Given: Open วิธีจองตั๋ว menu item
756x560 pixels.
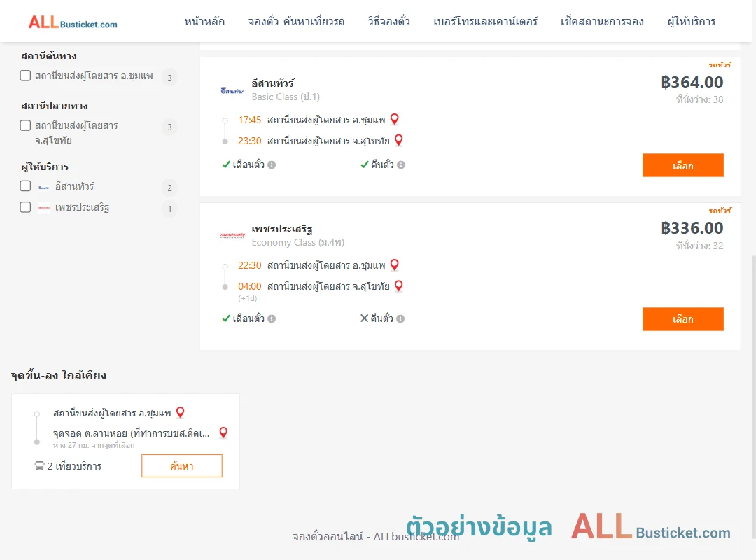Looking at the screenshot, I should coord(389,21).
